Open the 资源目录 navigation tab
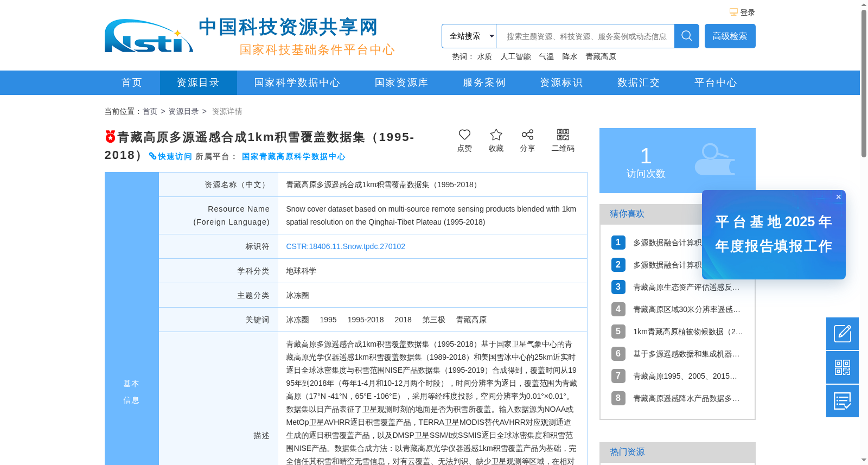 pyautogui.click(x=198, y=82)
